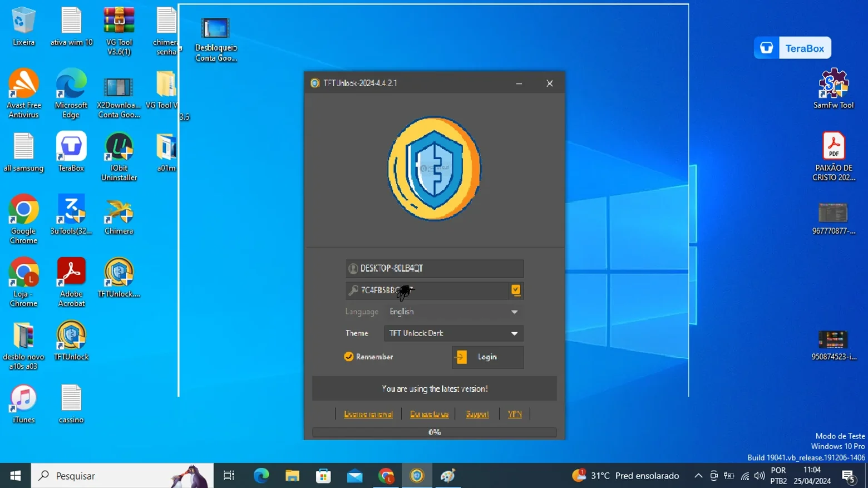Click the floating TeraBox widget button

coord(792,48)
